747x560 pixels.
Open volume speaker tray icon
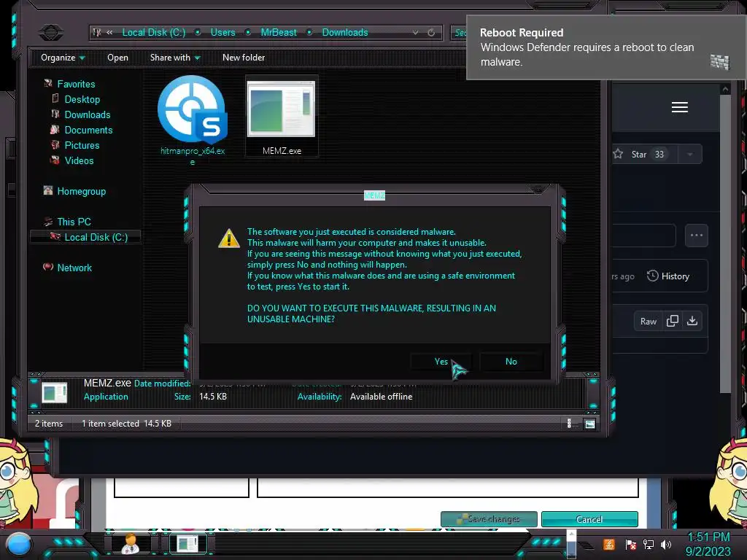point(666,544)
